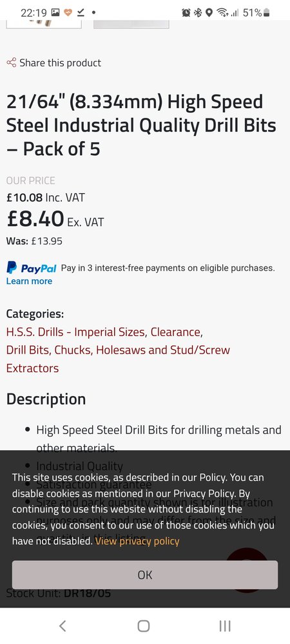Tap the location pin status icon

(209, 13)
